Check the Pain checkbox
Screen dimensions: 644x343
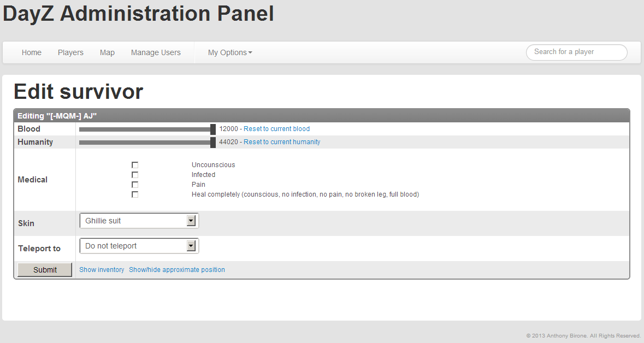pyautogui.click(x=135, y=185)
